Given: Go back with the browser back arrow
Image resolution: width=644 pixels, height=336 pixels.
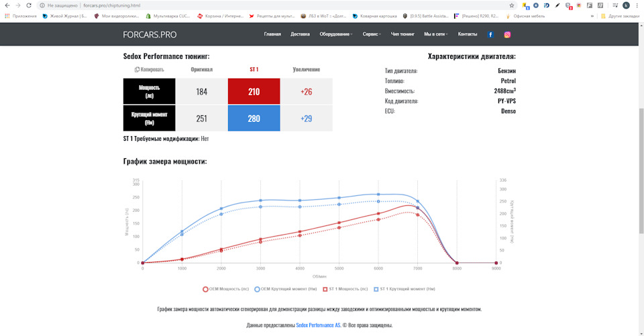Looking at the screenshot, I should click(x=7, y=5).
